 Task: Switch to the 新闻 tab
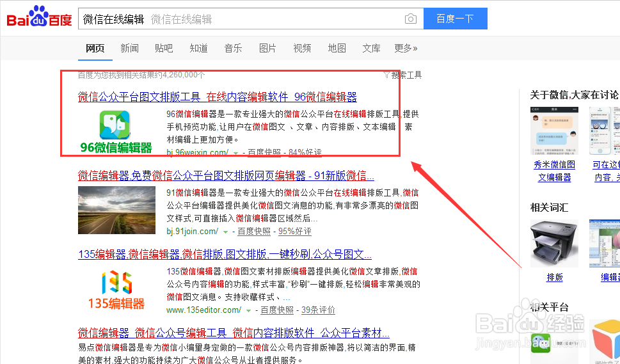(130, 48)
